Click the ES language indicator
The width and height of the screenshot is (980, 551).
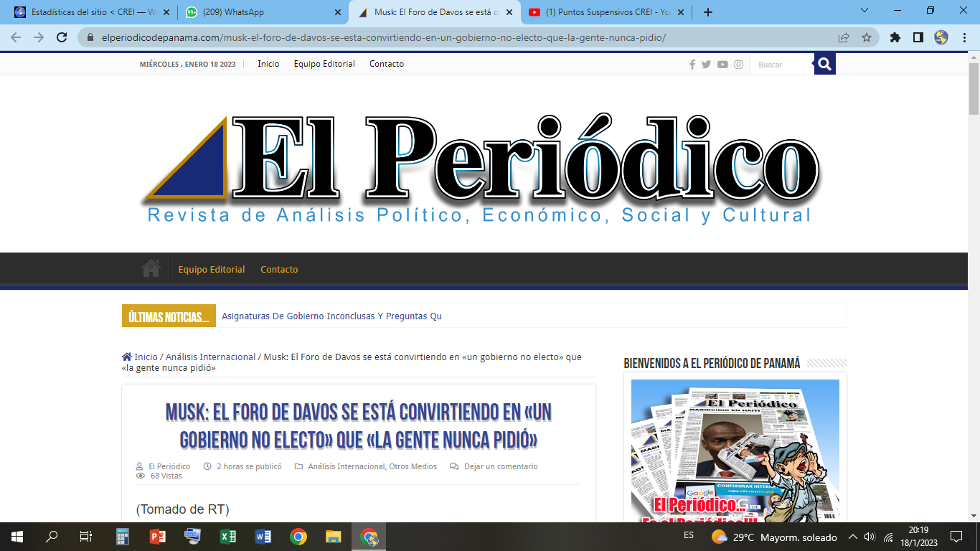click(x=689, y=535)
